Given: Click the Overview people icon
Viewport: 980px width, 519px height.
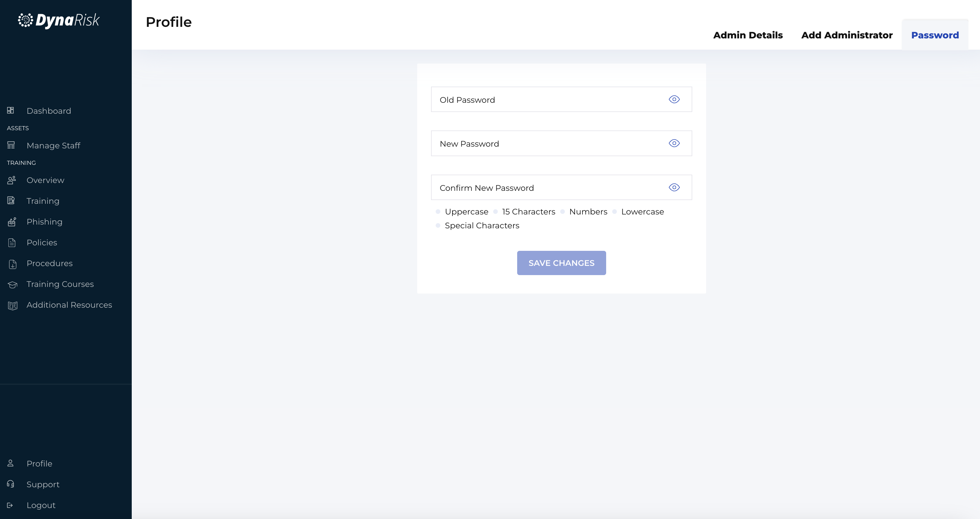Looking at the screenshot, I should click(12, 180).
